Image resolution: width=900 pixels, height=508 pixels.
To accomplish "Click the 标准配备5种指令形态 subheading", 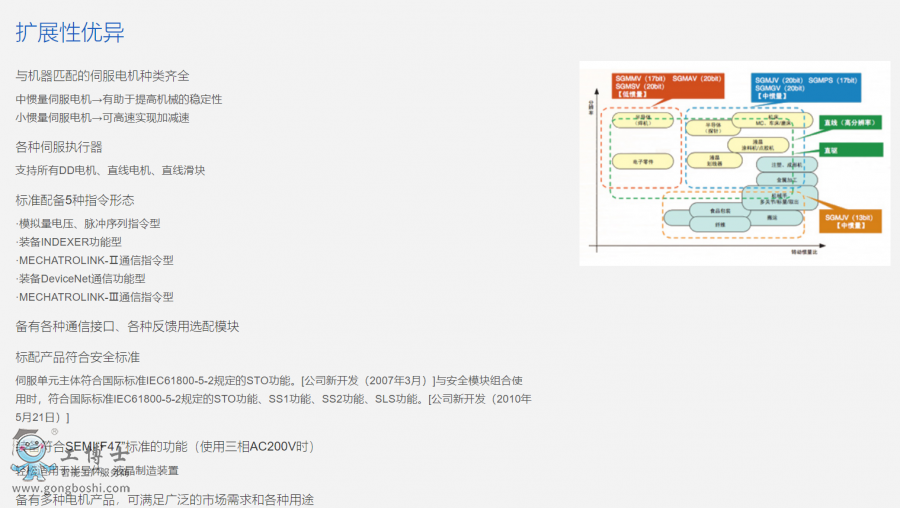I will coord(75,200).
